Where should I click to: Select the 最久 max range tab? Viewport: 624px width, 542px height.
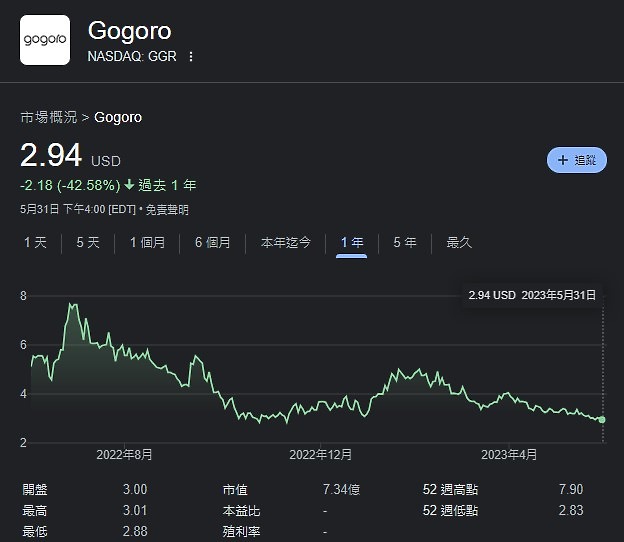[x=459, y=242]
